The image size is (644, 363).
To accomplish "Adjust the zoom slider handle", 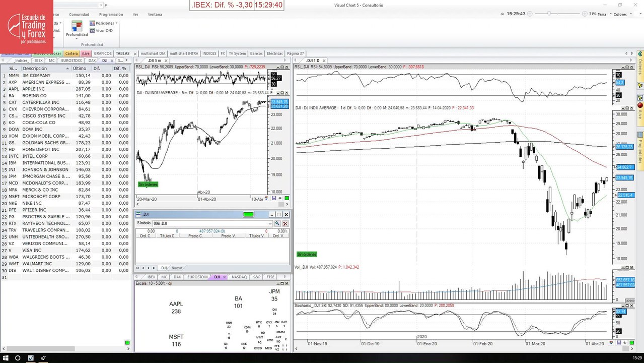I will [549, 14].
